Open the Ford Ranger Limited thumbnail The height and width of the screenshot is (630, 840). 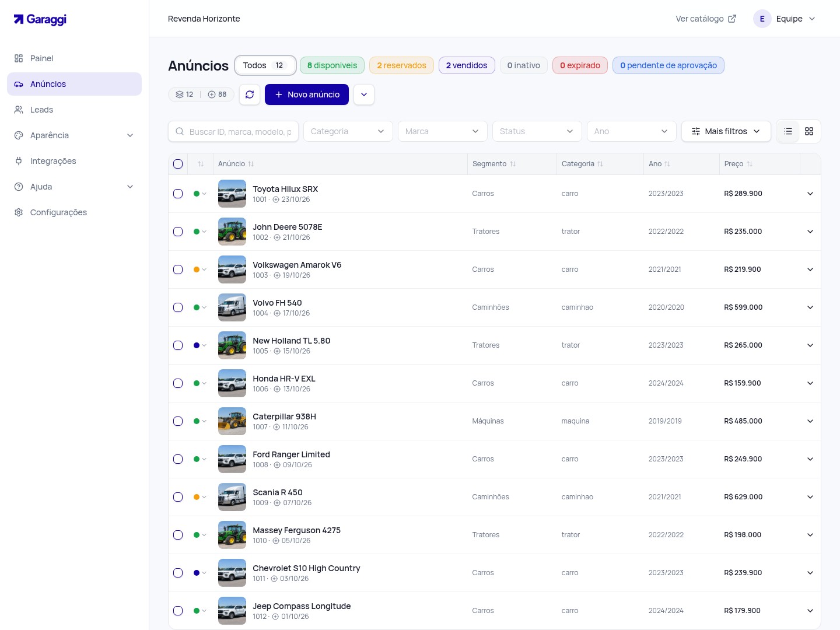[x=232, y=459]
